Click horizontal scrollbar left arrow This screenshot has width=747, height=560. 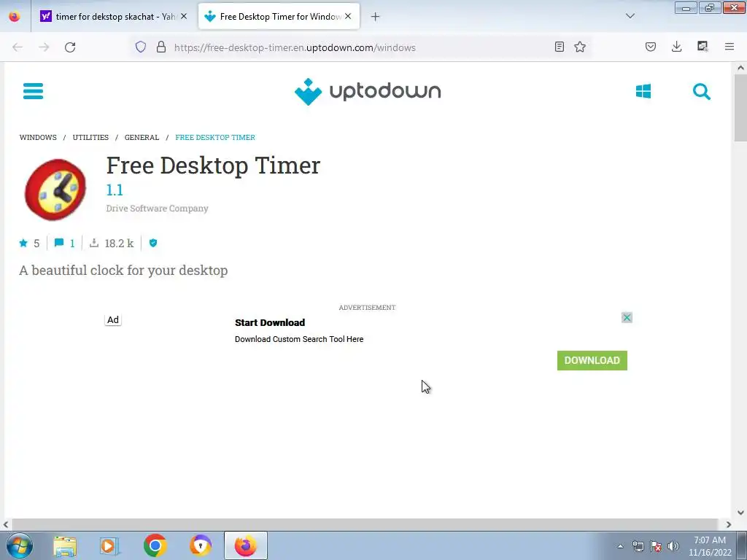click(6, 525)
